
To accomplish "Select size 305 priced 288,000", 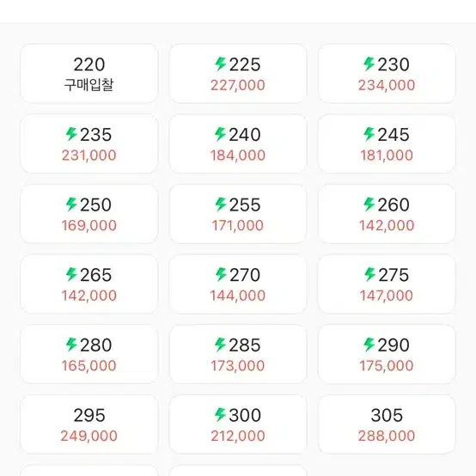I will 387,424.
